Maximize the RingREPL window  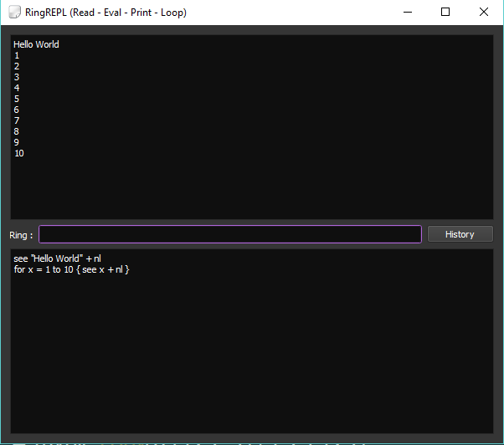pyautogui.click(x=445, y=13)
